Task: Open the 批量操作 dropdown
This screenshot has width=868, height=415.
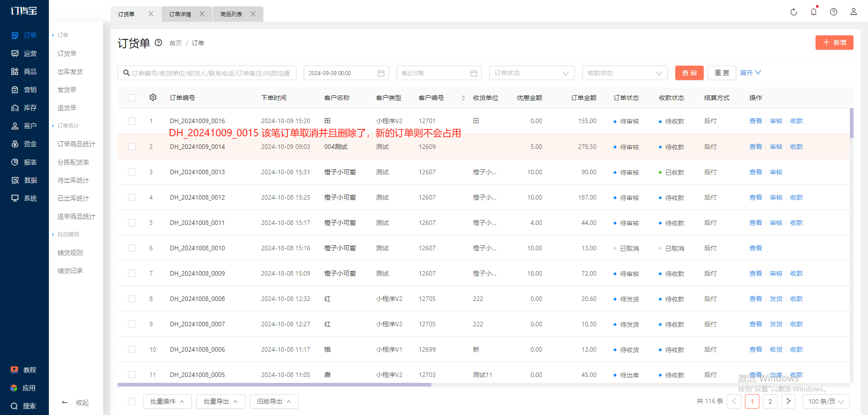Action: click(167, 401)
